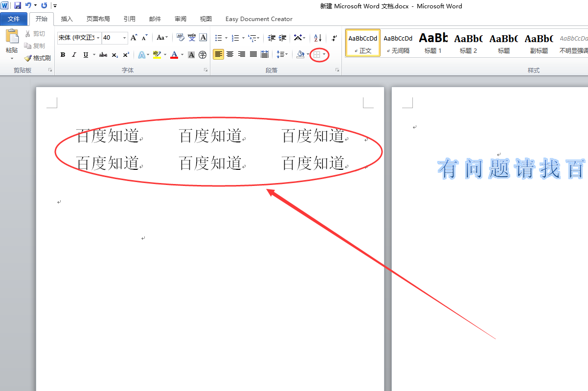588x391 pixels.
Task: Apply the 无间隔 style
Action: (398, 43)
